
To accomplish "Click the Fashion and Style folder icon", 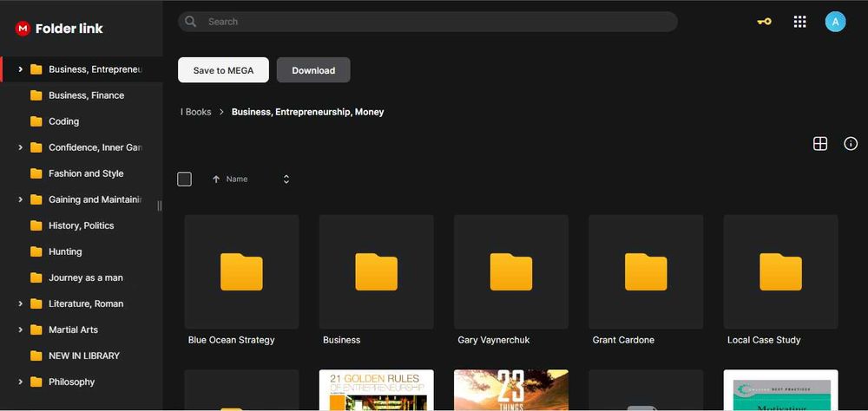I will click(x=36, y=173).
